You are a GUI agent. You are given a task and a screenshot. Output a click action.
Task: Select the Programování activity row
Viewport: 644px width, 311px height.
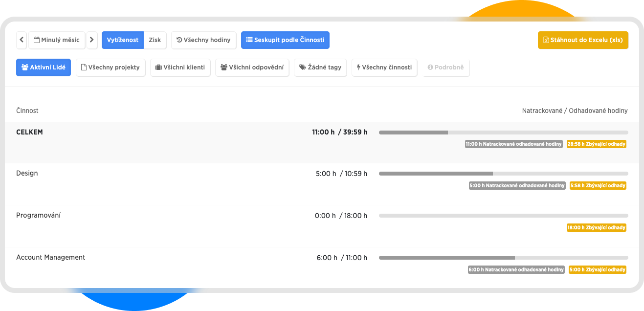coord(38,215)
